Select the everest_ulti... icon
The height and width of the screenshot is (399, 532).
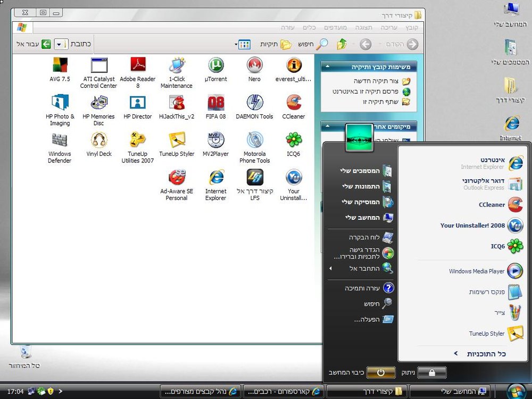tap(294, 70)
